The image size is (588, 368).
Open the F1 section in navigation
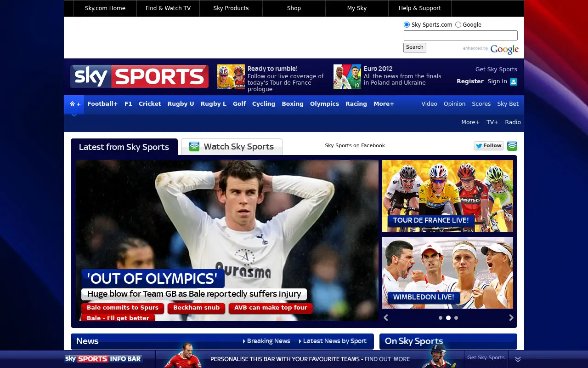(128, 104)
